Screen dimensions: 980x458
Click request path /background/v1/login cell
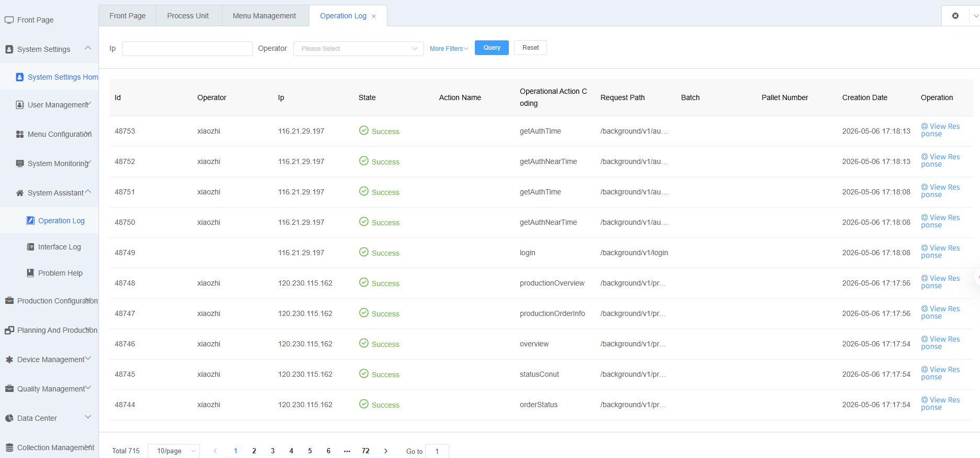pos(634,253)
